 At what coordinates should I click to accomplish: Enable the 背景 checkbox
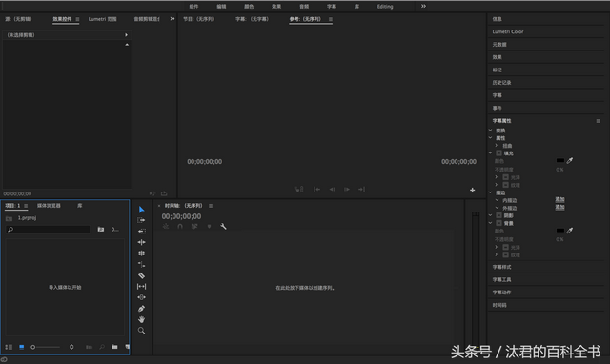498,223
